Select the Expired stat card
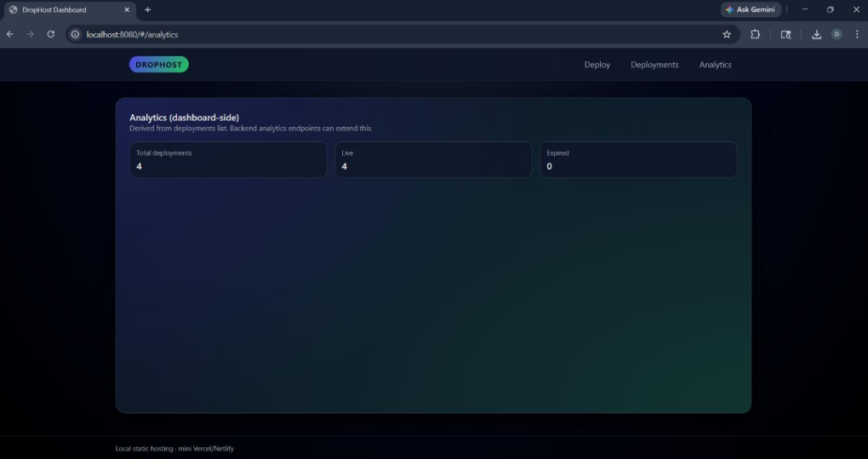The image size is (868, 459). tap(638, 159)
